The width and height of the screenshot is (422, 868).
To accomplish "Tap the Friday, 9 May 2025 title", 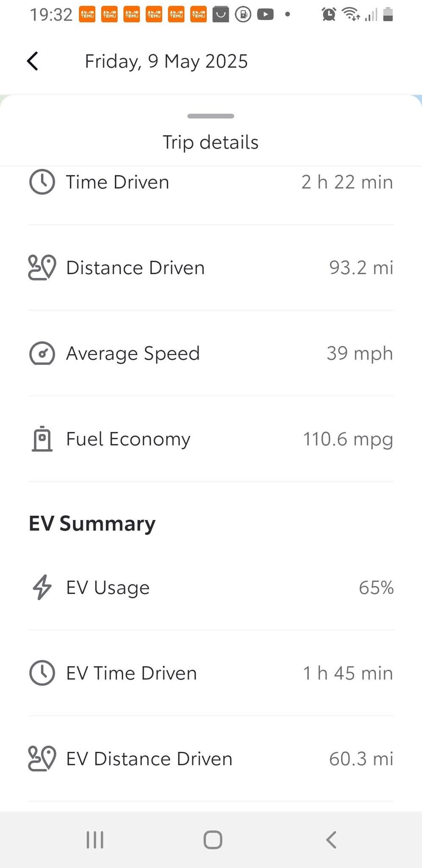I will [166, 61].
